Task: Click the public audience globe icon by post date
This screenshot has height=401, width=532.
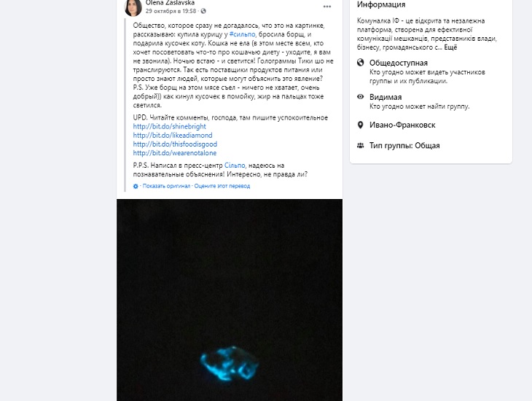Action: (x=203, y=11)
